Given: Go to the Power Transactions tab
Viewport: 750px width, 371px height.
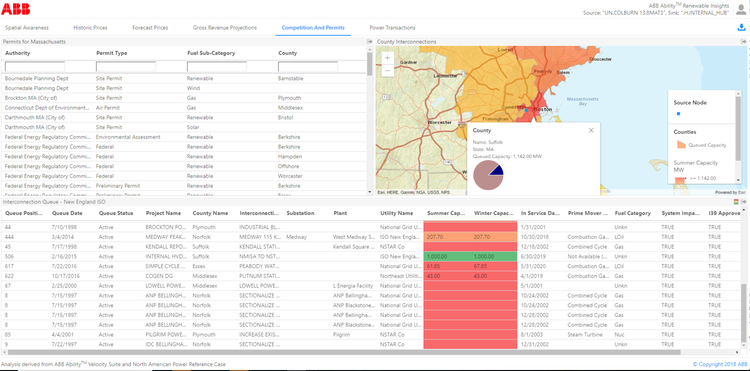Looking at the screenshot, I should (x=392, y=28).
